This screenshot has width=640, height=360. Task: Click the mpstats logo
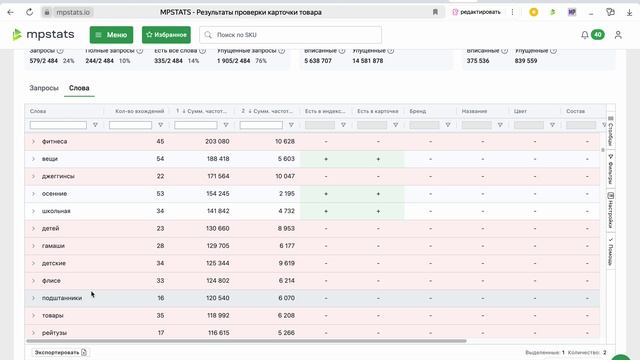tap(43, 35)
